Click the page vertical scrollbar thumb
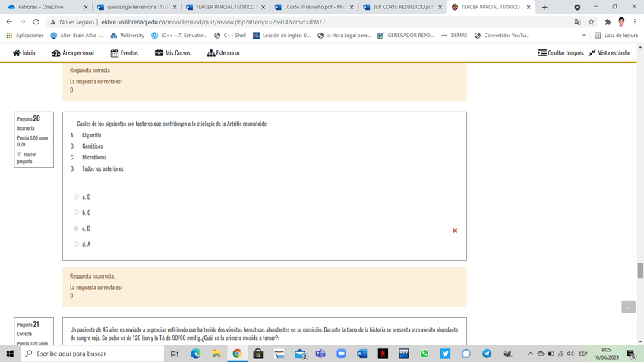 (640, 271)
